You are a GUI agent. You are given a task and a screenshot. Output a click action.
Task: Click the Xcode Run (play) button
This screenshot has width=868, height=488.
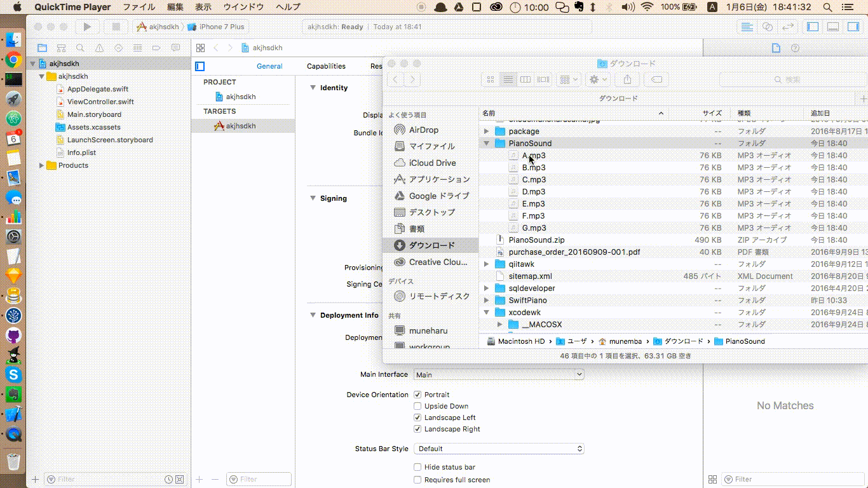[x=87, y=27]
